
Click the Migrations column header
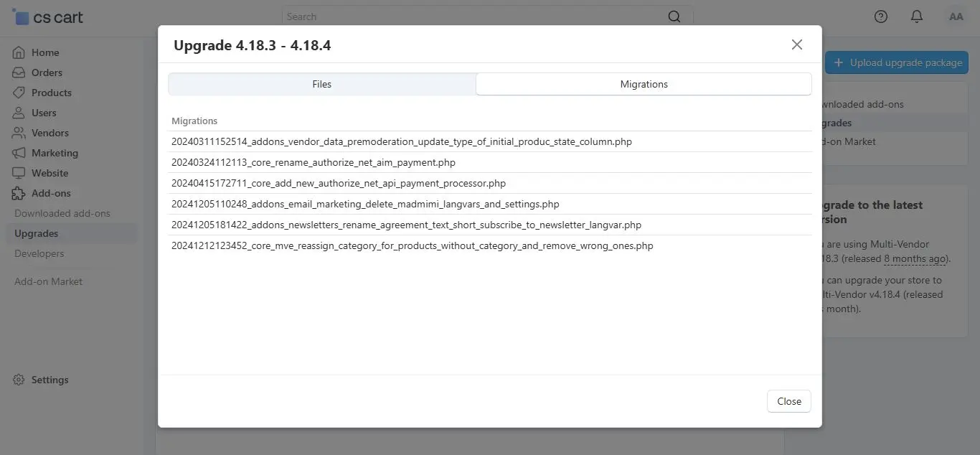click(194, 121)
